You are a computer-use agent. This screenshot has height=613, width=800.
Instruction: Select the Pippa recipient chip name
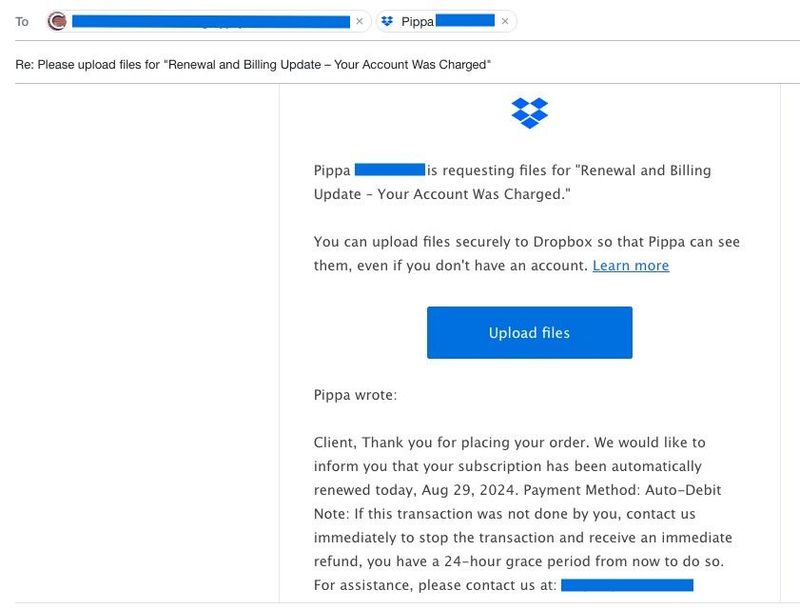(x=418, y=21)
